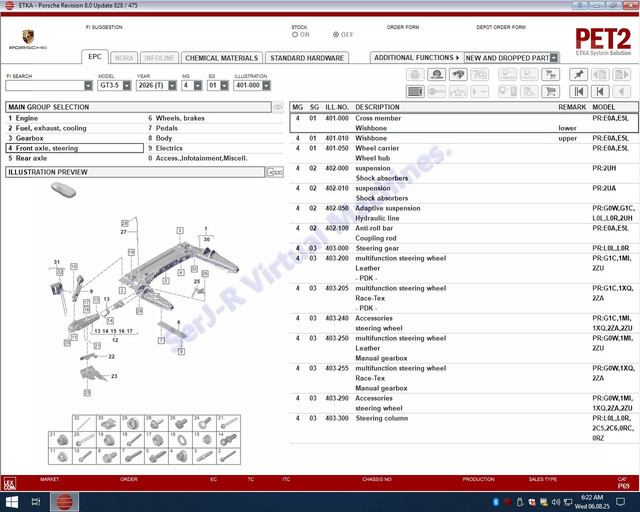Select the Stock ON radio button
Viewport: 640px width, 512px height.
click(x=295, y=35)
